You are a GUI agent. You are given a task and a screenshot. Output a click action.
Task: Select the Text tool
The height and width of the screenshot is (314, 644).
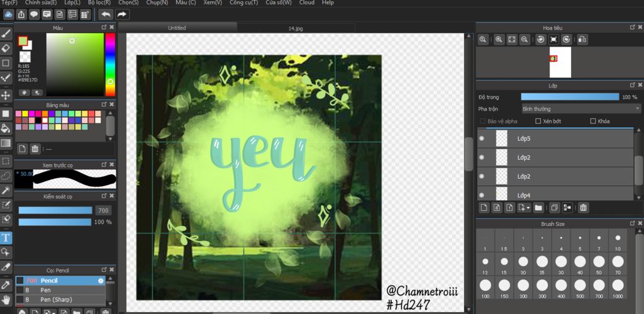(6, 238)
